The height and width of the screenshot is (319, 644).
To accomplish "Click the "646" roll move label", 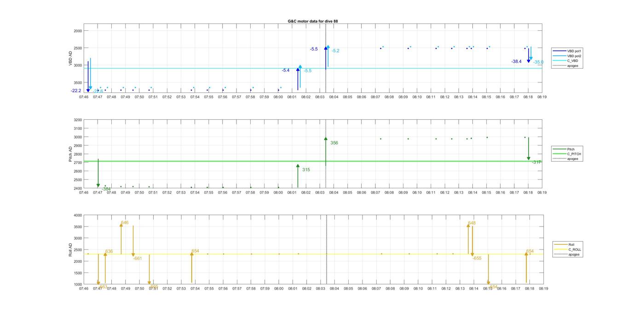I will click(x=125, y=223).
